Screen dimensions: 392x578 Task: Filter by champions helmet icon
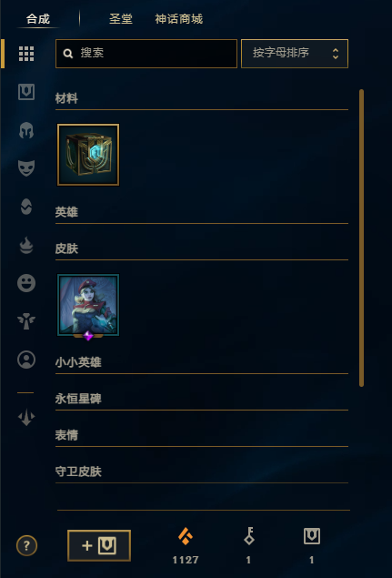pyautogui.click(x=26, y=130)
